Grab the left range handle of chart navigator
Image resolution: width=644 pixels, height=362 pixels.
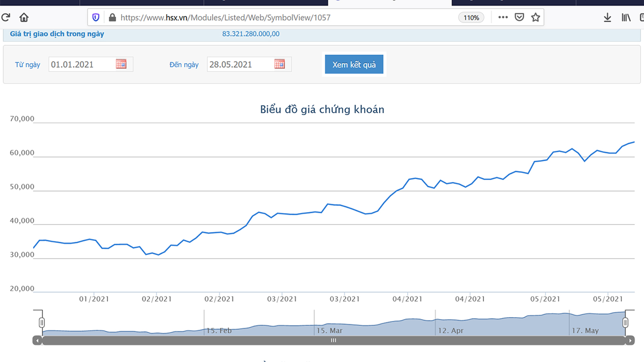[x=42, y=322]
